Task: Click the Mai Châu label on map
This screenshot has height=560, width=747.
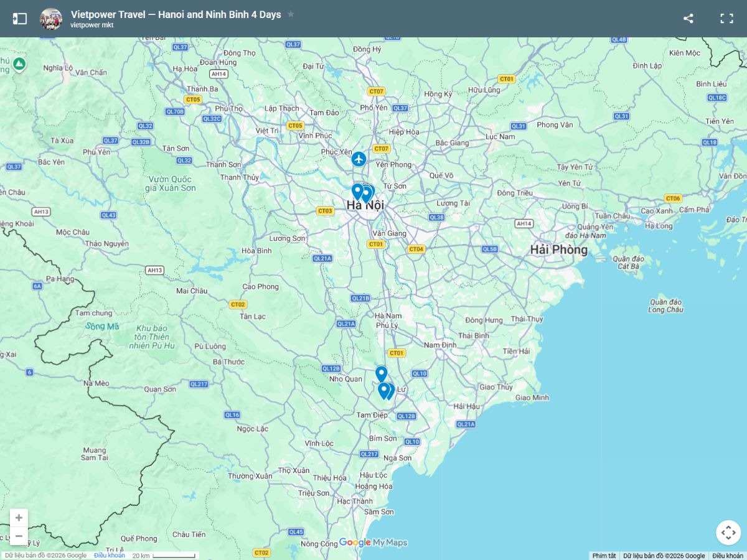Action: coord(192,291)
